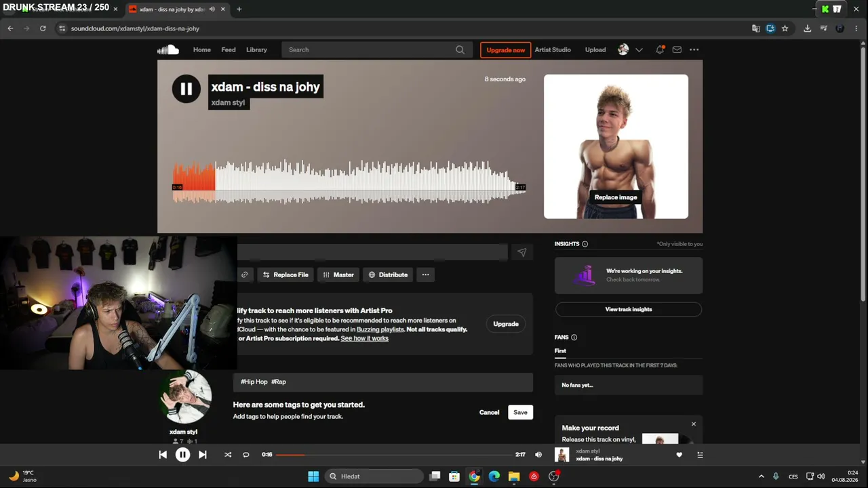Reload the browser page

43,28
